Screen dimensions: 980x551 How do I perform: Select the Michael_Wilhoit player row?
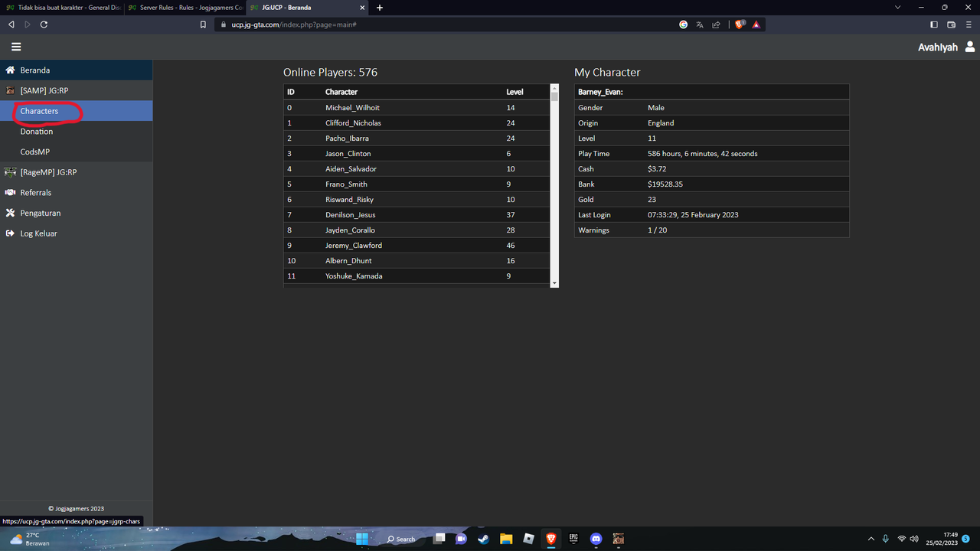[x=416, y=108]
